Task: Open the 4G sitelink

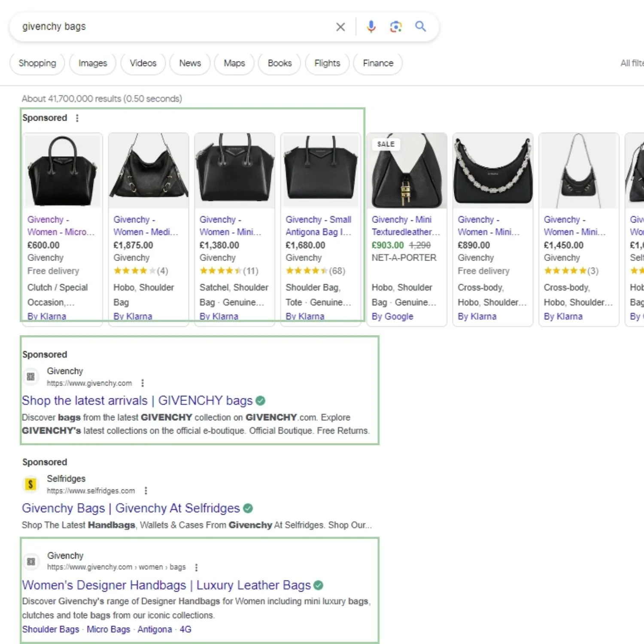Action: pos(185,629)
